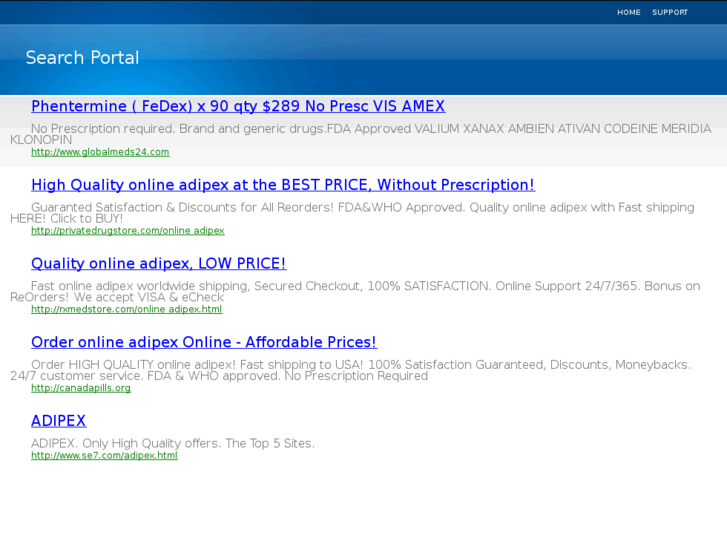Visit the canadapills.org URL link
This screenshot has height=545, width=727.
(81, 388)
